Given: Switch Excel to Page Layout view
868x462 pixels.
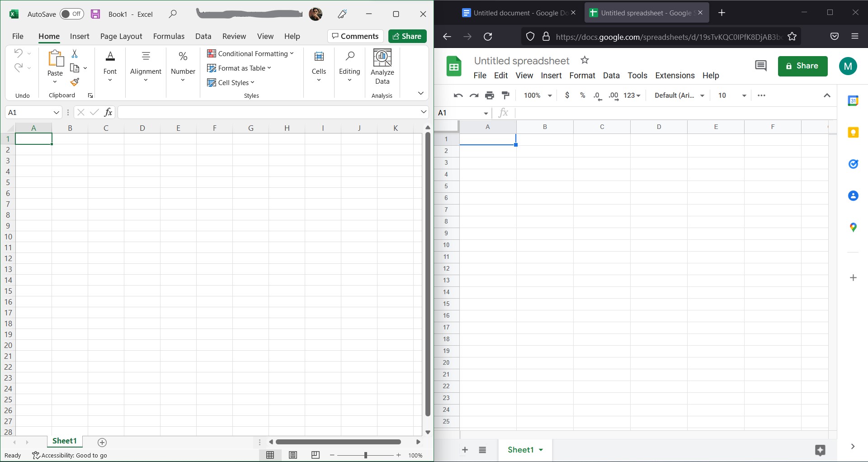Looking at the screenshot, I should click(x=293, y=455).
